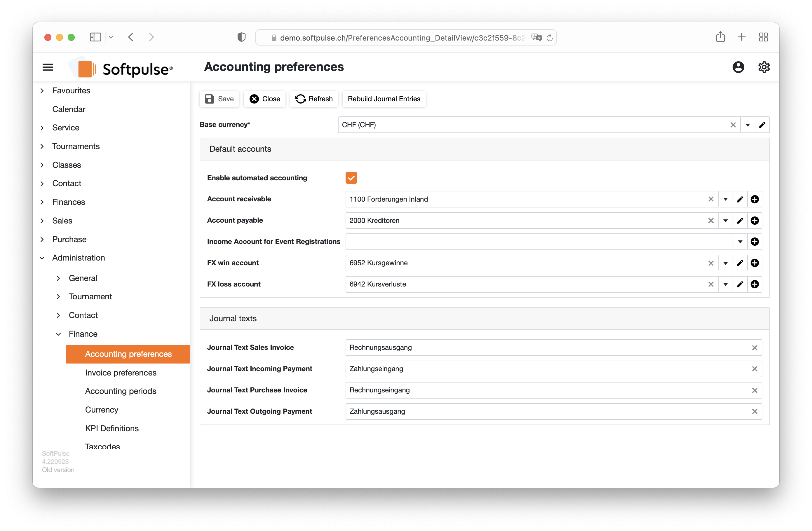Clear the Base currency value
This screenshot has height=531, width=812.
[x=733, y=125]
